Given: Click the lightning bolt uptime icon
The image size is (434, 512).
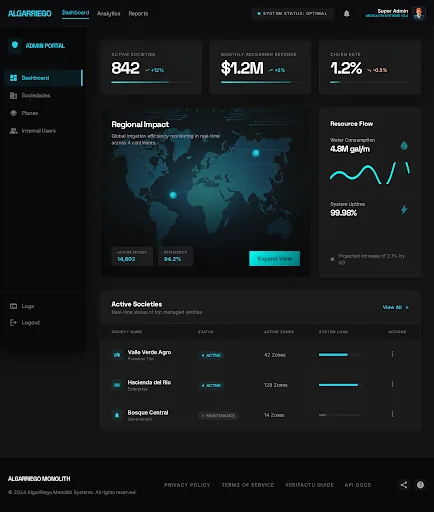Looking at the screenshot, I should click(404, 209).
